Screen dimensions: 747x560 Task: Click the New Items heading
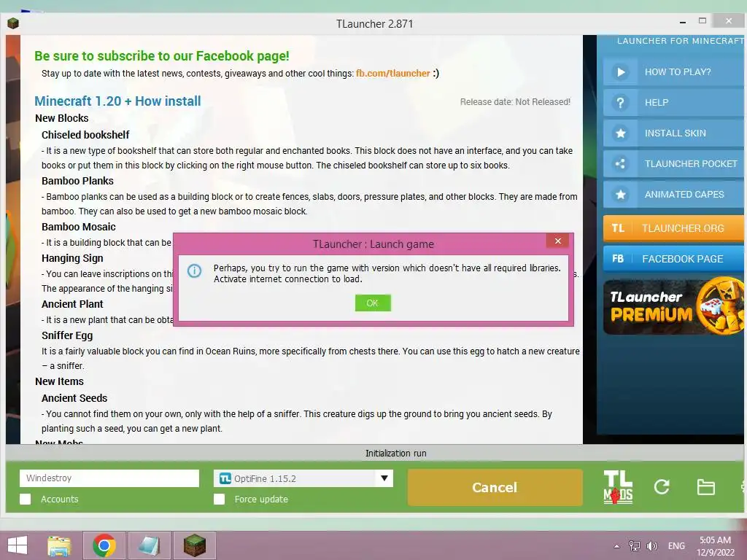(59, 381)
